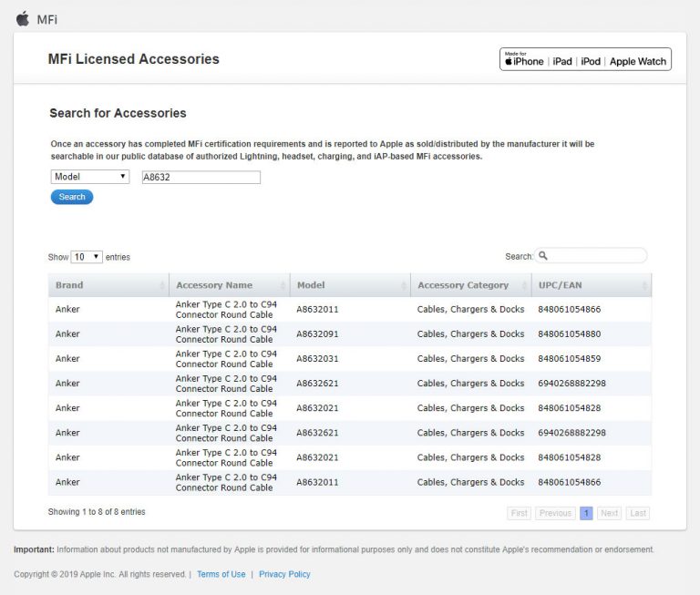The width and height of the screenshot is (700, 595).
Task: Focus the table filter Search box
Action: pos(596,256)
